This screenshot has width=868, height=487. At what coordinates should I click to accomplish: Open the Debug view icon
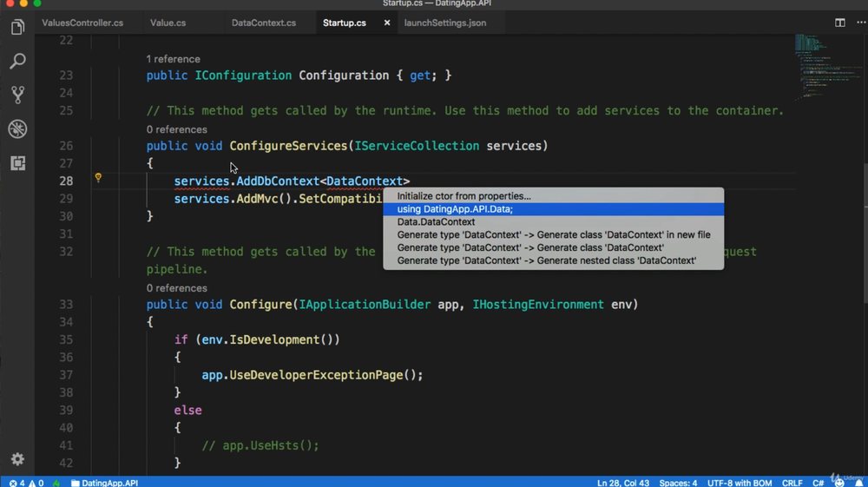[17, 128]
